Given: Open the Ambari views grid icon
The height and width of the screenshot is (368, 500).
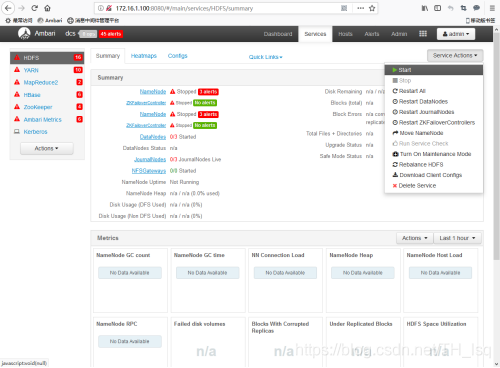Looking at the screenshot, I should (x=423, y=34).
